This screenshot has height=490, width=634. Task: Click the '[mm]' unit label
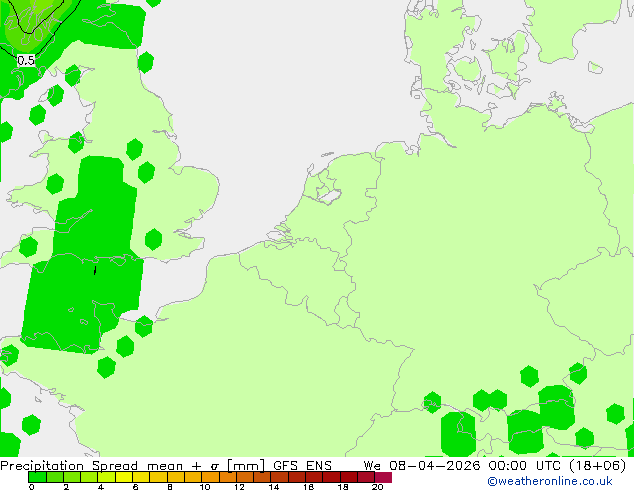pos(246,466)
